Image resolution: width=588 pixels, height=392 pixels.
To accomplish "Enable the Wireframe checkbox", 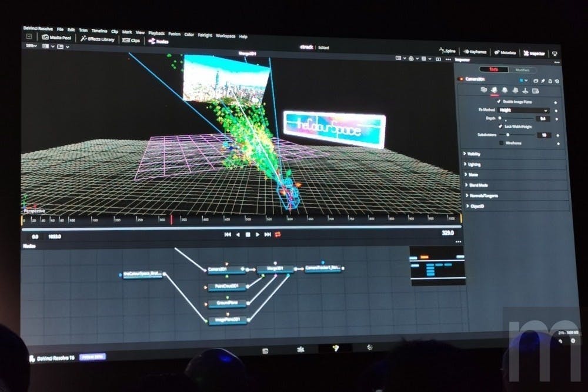I will [x=502, y=142].
